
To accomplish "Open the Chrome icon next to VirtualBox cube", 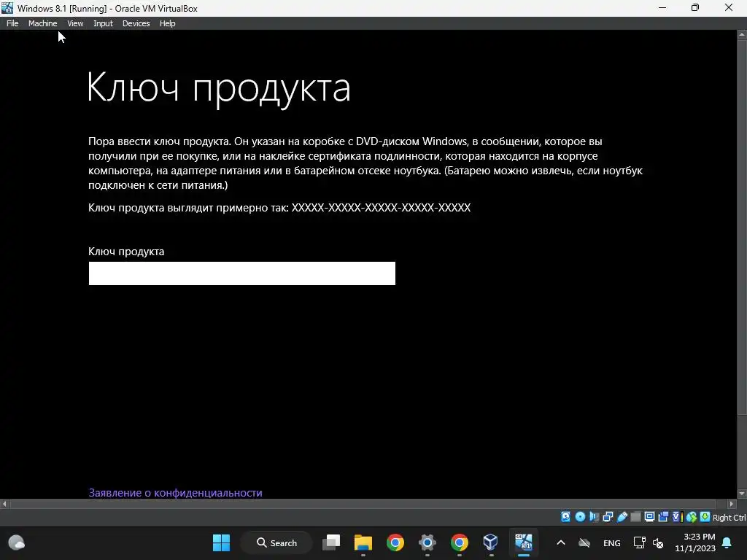I will pos(460,542).
